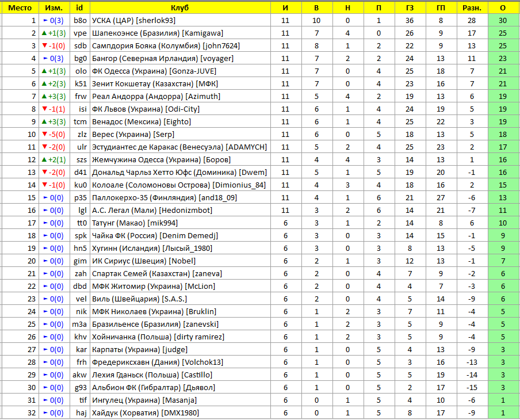Select club 'Фредериксхавн (Дания) [Volchok13]'
The height and width of the screenshot is (420, 520).
click(x=158, y=362)
